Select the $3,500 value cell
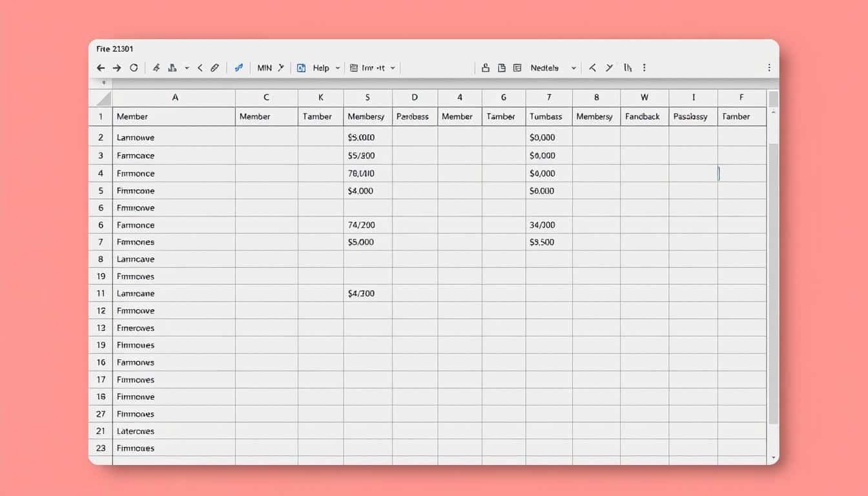Image resolution: width=868 pixels, height=496 pixels. point(549,242)
